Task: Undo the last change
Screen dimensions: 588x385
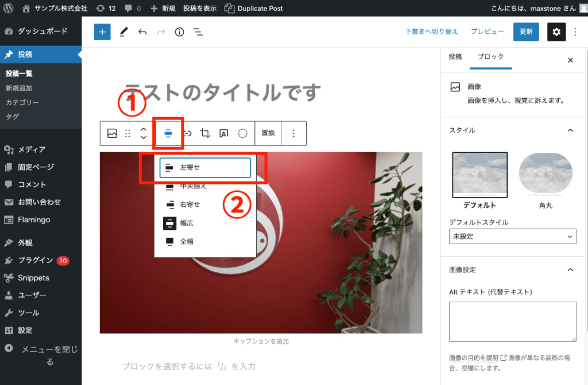Action: 142,32
